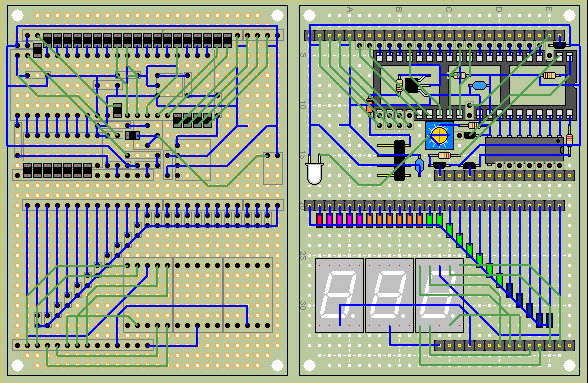Click the bottom-right mounting hole of the right board
The width and height of the screenshot is (588, 383).
pyautogui.click(x=569, y=365)
